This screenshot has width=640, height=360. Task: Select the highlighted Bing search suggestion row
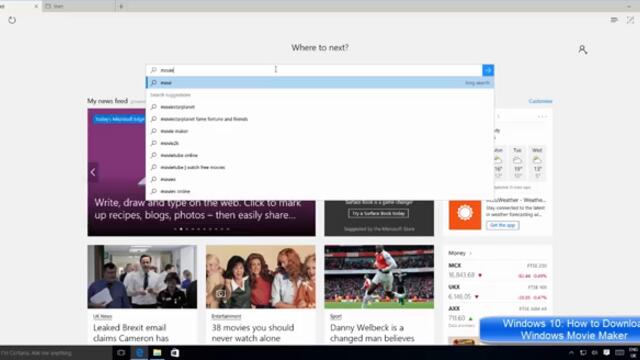pos(320,83)
